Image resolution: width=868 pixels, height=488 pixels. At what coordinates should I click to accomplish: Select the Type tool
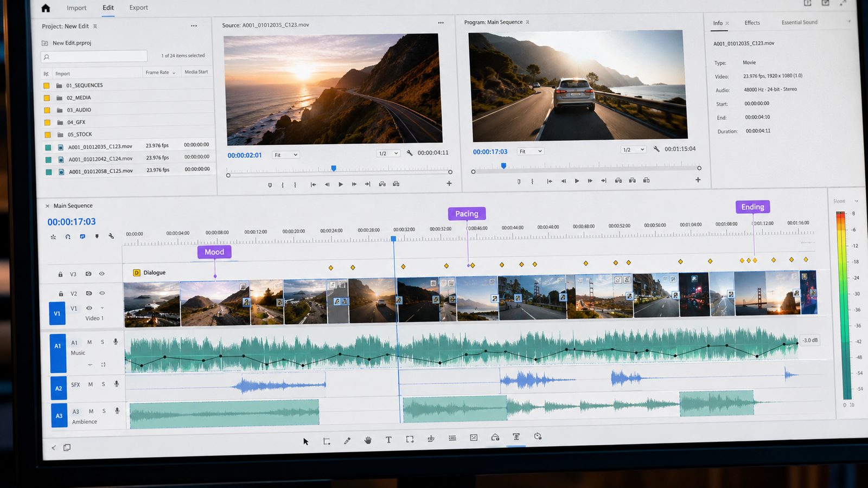[388, 440]
